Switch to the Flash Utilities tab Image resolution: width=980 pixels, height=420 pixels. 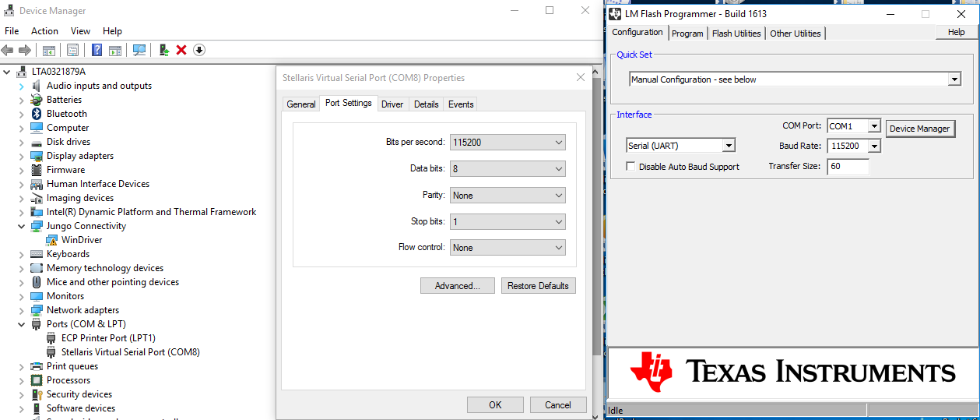tap(736, 34)
